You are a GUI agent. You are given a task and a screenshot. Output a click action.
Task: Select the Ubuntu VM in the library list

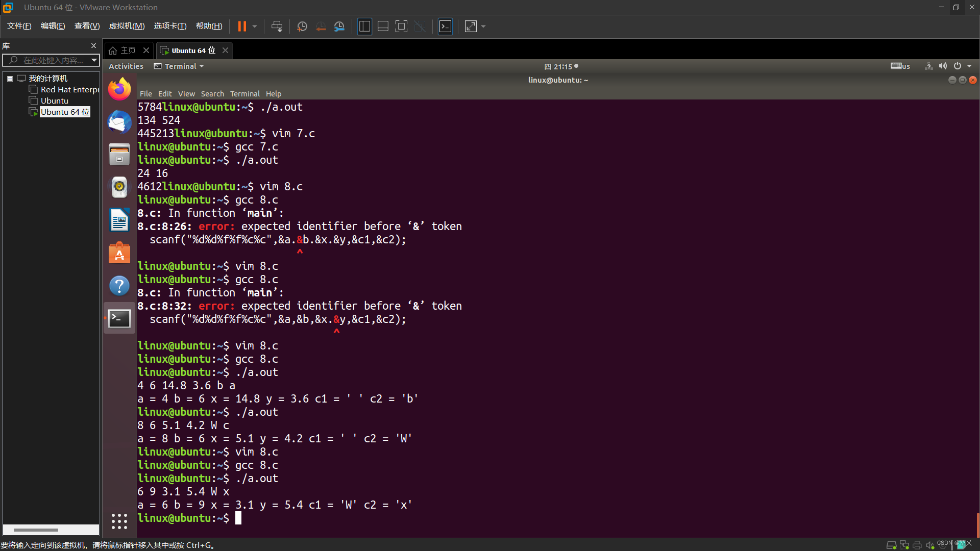[54, 101]
